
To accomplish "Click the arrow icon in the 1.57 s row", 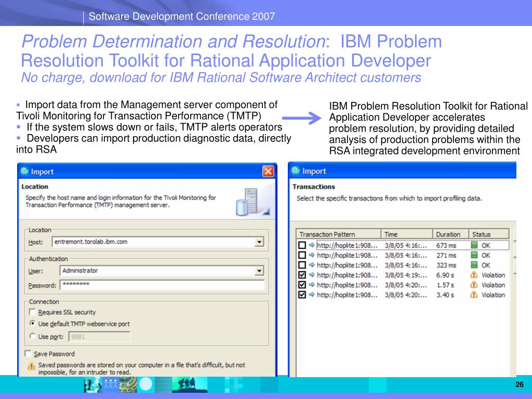I will (x=312, y=285).
